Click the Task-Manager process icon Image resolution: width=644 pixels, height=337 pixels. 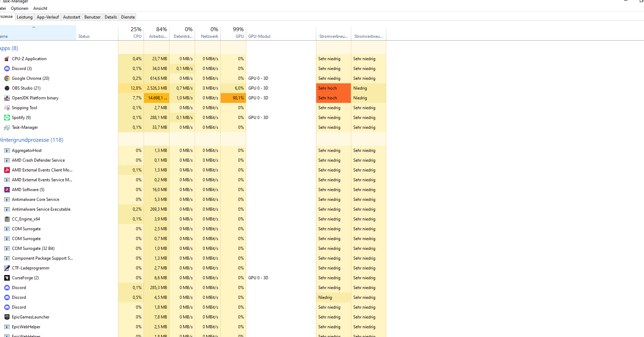point(7,127)
